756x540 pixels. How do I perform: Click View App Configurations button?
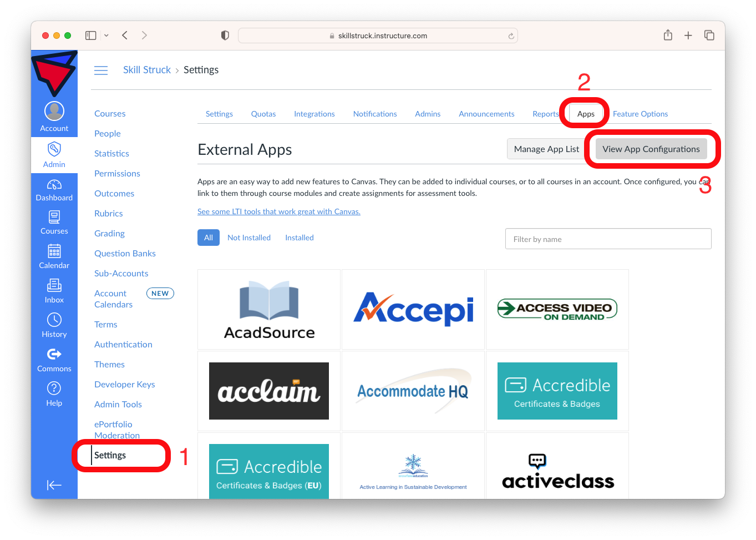(x=651, y=149)
